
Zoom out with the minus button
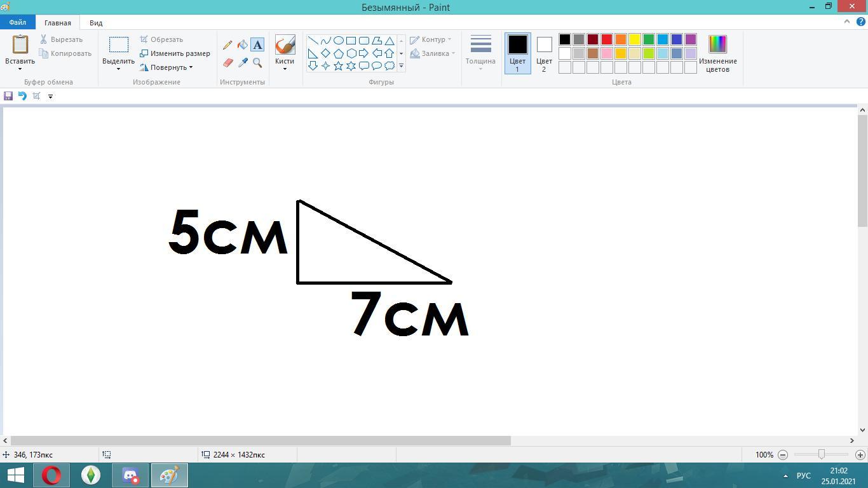pos(783,455)
